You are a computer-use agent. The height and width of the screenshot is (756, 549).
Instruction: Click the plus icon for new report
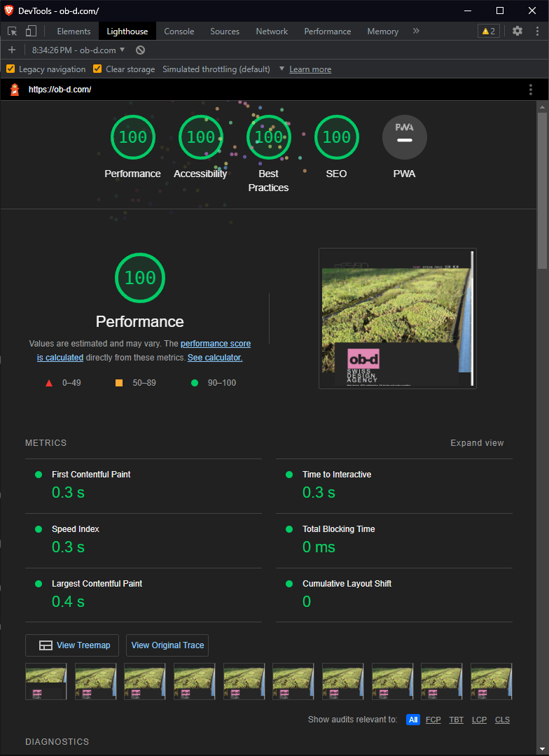pyautogui.click(x=12, y=50)
